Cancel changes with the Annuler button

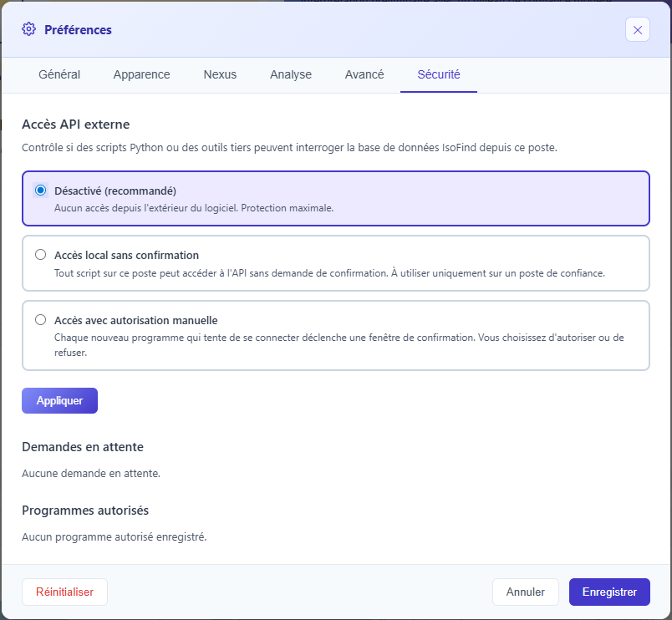[526, 592]
